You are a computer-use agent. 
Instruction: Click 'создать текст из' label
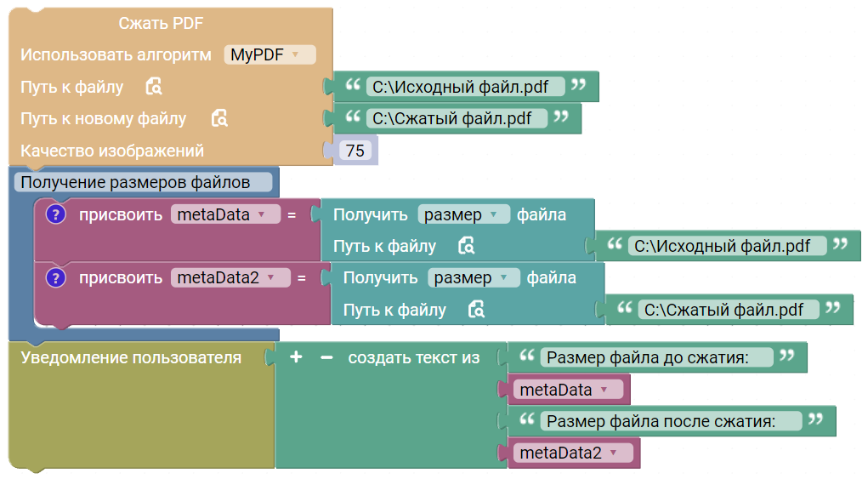point(413,357)
